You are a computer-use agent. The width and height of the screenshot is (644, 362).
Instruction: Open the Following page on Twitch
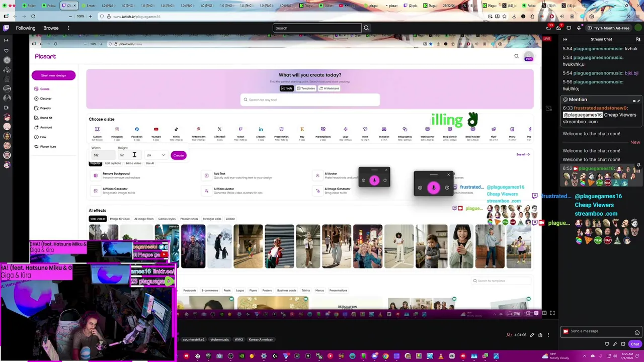click(x=26, y=28)
